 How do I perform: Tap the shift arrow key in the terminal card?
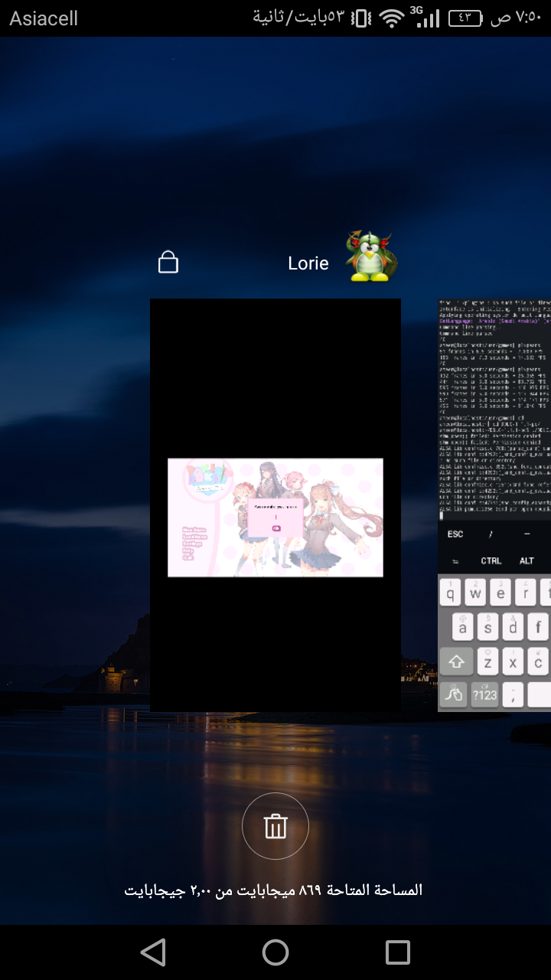click(x=456, y=661)
